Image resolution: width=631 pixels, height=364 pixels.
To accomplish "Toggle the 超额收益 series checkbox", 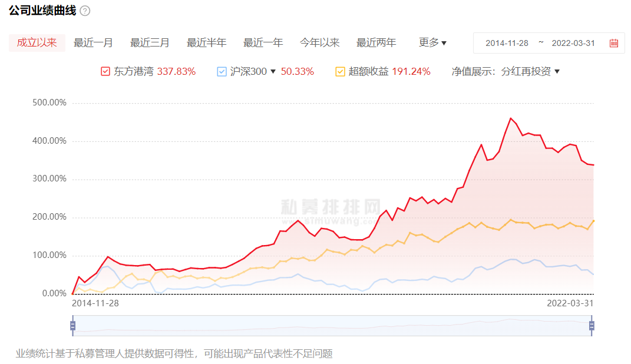I will 340,72.
